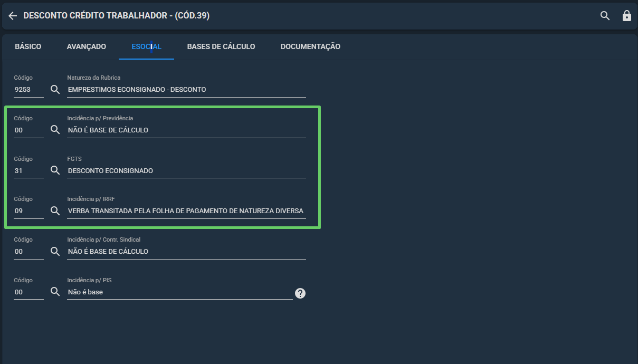Click the FGTS Código field with 31
638x364 pixels.
pos(29,171)
